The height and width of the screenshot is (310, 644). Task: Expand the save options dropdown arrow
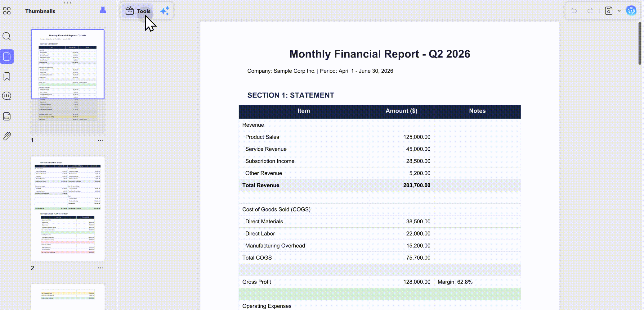tap(619, 11)
